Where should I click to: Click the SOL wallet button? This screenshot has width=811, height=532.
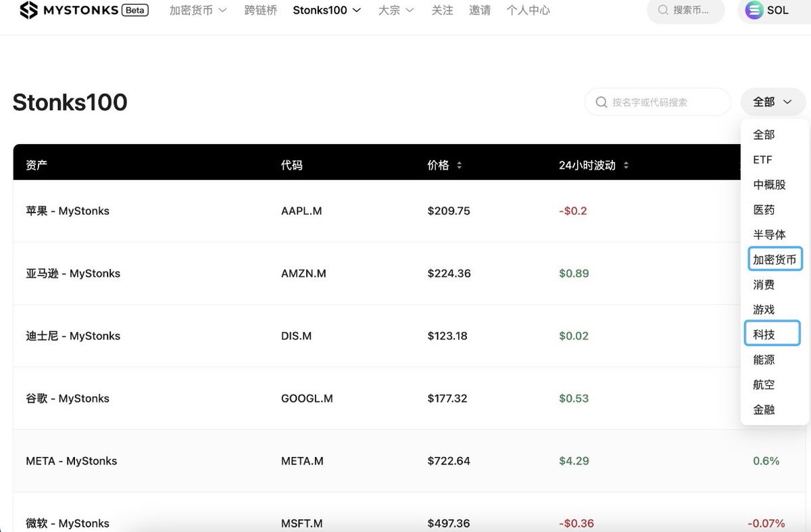(x=773, y=10)
